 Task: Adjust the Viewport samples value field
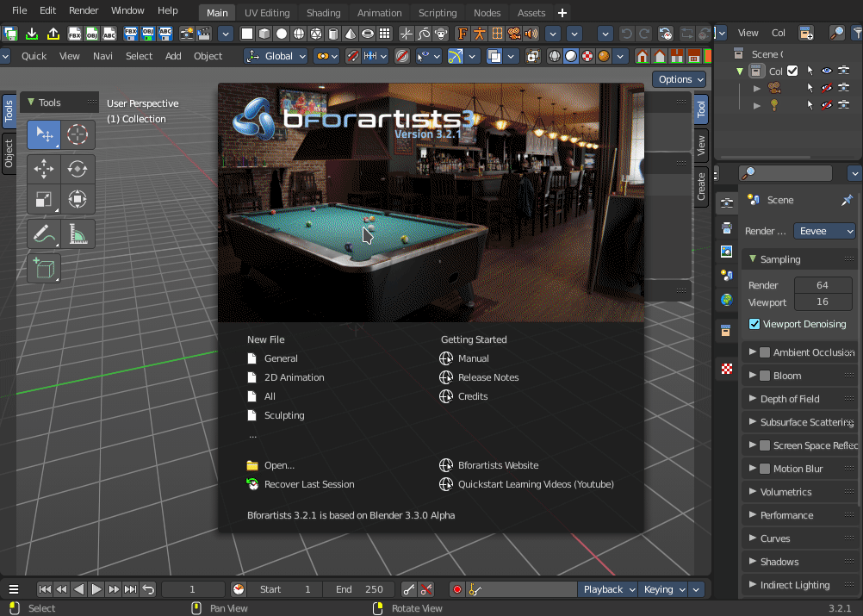[x=823, y=302]
